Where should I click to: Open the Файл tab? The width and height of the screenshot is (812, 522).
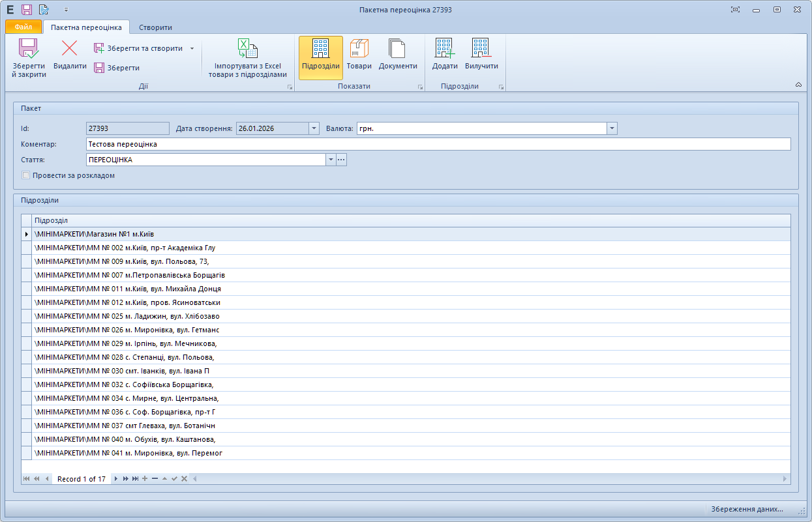point(23,27)
